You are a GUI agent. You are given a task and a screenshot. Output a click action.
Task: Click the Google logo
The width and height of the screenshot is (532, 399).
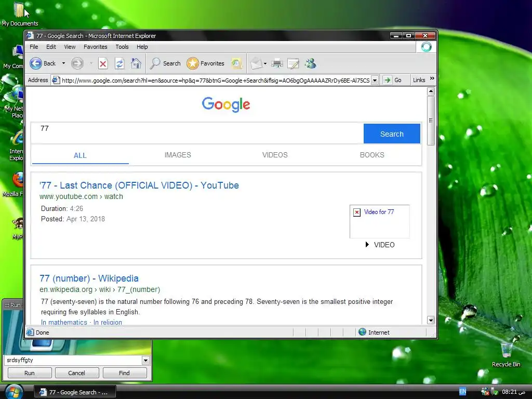pos(226,104)
